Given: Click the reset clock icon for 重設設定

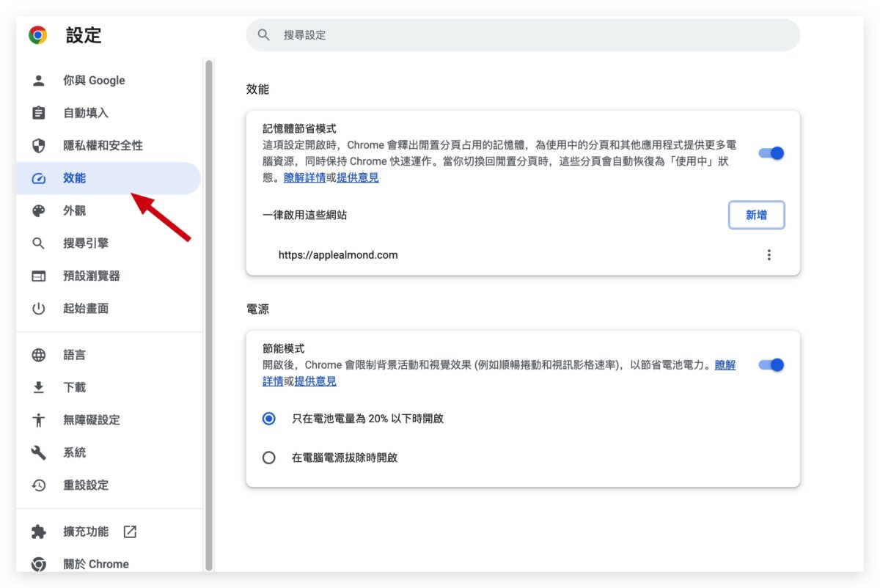Looking at the screenshot, I should tap(39, 485).
